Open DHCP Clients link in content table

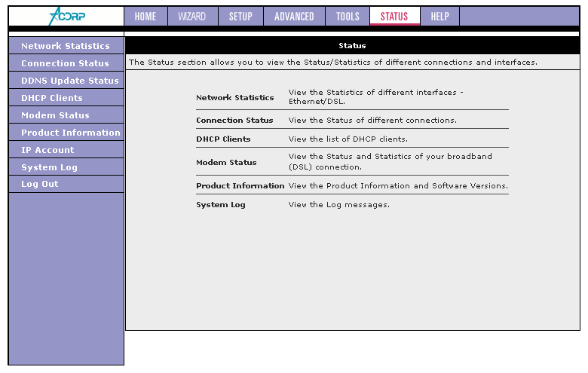coord(223,139)
